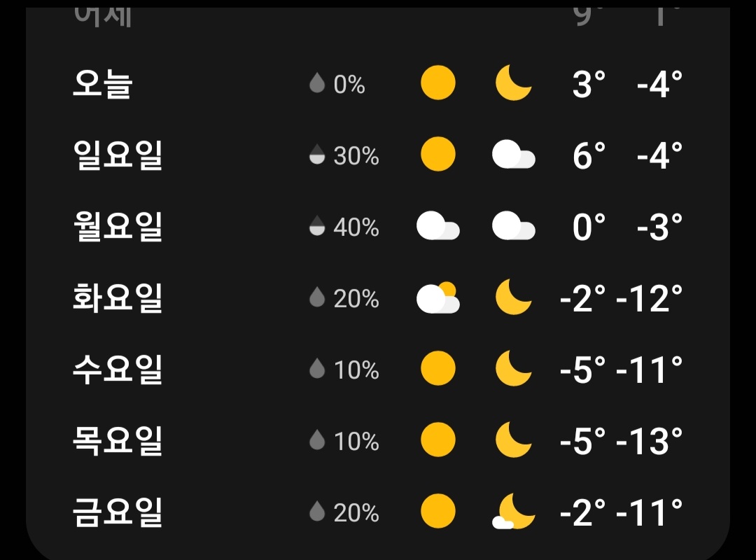
Task: Tap the 수요일 day label
Action: click(118, 369)
